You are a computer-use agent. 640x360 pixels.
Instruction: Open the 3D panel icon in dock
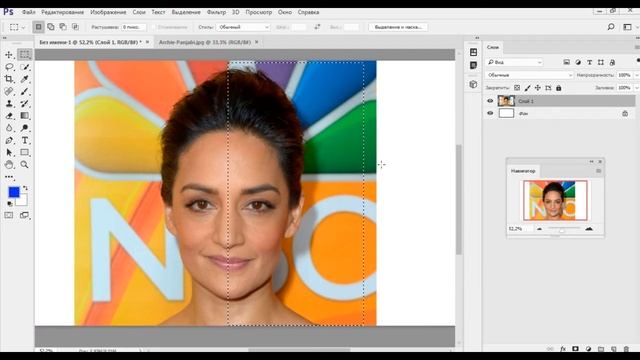tap(473, 84)
